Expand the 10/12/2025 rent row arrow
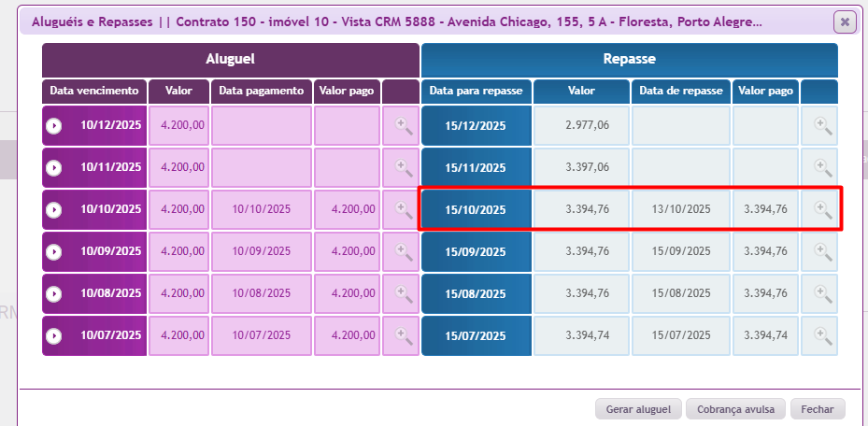Image resolution: width=868 pixels, height=426 pixels. point(54,126)
